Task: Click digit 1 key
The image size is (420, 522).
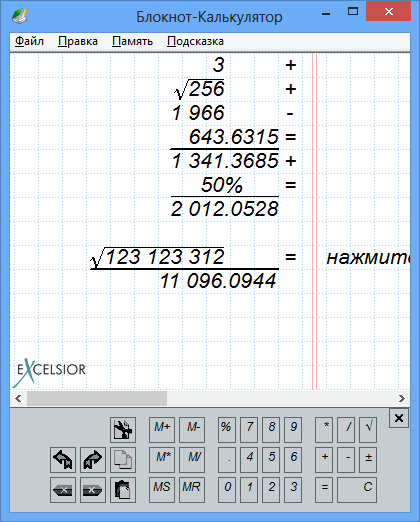Action: coord(249,490)
